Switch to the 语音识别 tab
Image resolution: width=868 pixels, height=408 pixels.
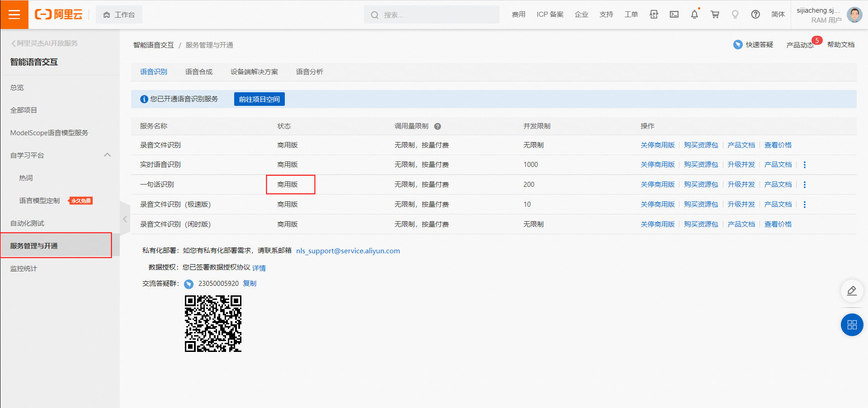(154, 72)
